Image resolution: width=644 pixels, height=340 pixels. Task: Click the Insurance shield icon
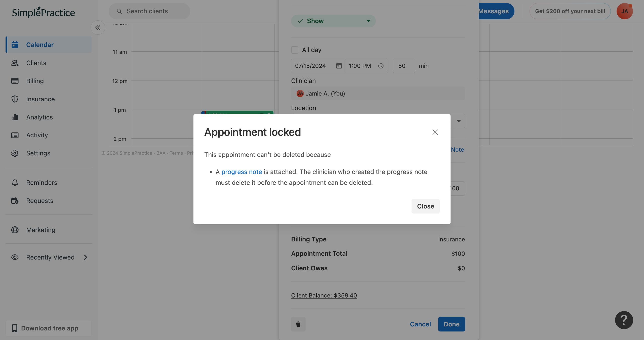pyautogui.click(x=15, y=99)
